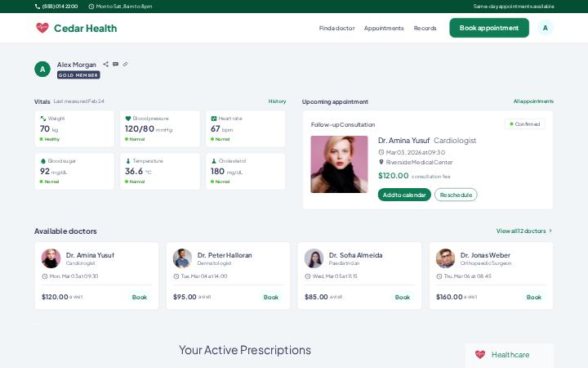Click the Healthy status under Weight
The width and height of the screenshot is (588, 368).
pos(50,139)
